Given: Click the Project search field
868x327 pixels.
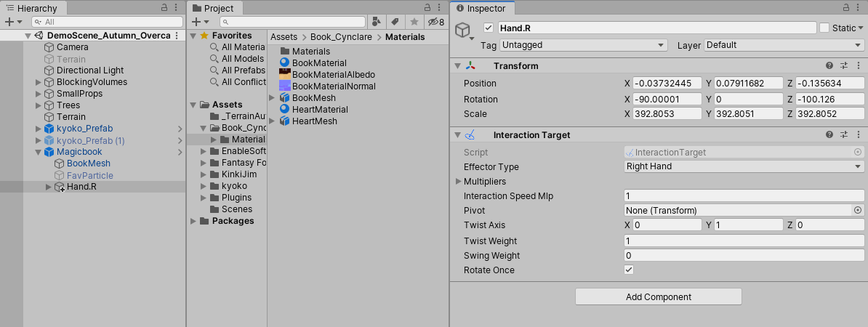Looking at the screenshot, I should click(x=293, y=22).
